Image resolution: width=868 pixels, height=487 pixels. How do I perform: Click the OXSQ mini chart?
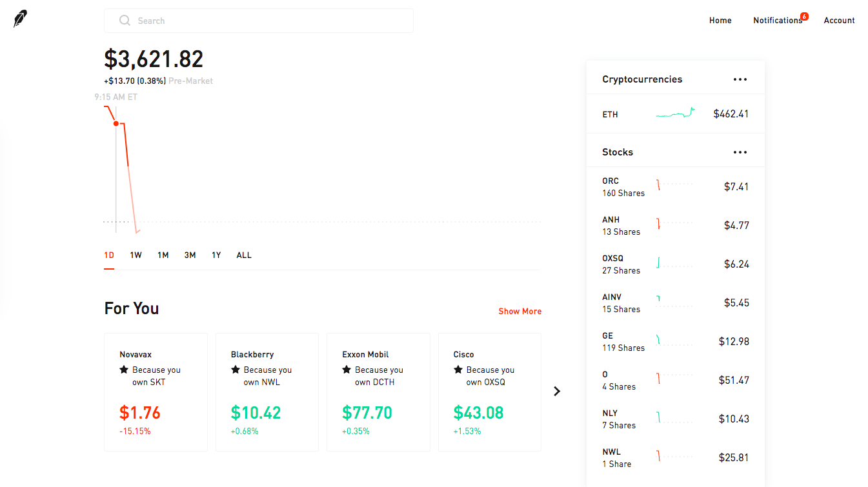(674, 263)
